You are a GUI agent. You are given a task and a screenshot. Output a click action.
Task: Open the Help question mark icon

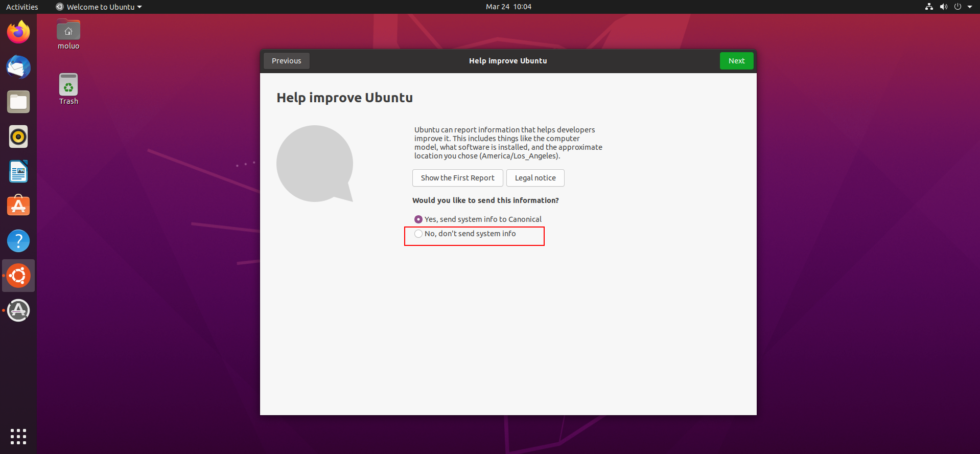pyautogui.click(x=18, y=241)
